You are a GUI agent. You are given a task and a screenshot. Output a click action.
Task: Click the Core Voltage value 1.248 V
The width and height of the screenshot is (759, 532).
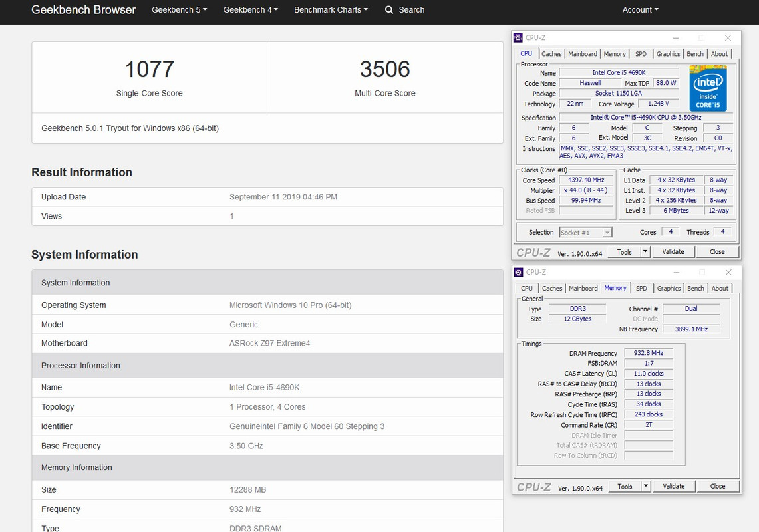(659, 104)
